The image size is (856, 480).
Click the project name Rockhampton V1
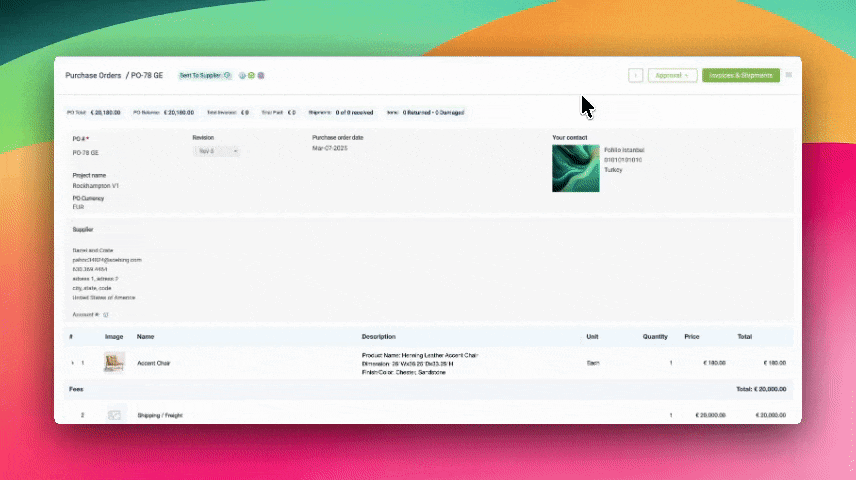[x=96, y=186]
